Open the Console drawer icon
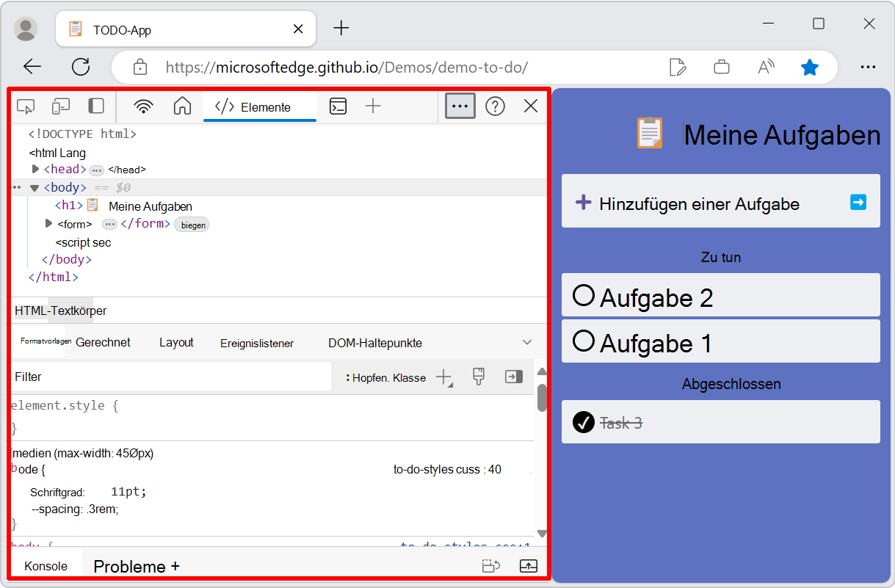Viewport: 895px width, 588px height. click(338, 106)
